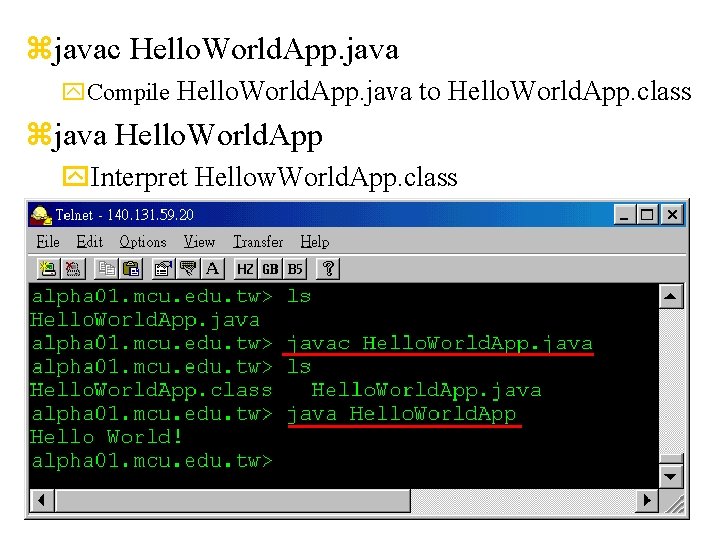Click the window resize grip corner
Screen dimensions: 720x540
coord(673,502)
